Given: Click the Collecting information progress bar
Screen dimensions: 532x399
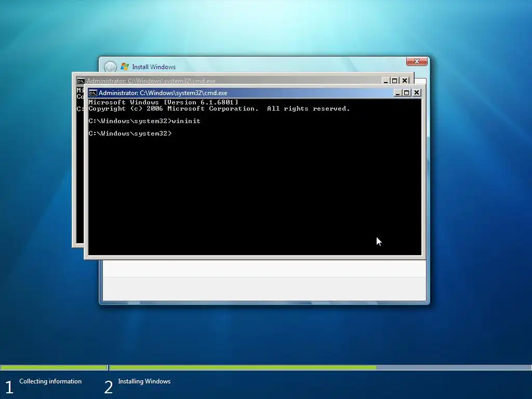Looking at the screenshot, I should pos(54,367).
